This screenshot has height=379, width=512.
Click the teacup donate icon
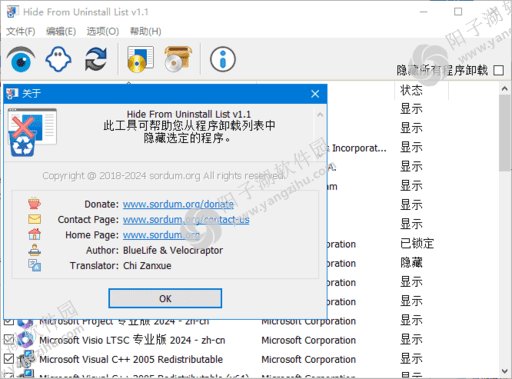click(x=34, y=203)
